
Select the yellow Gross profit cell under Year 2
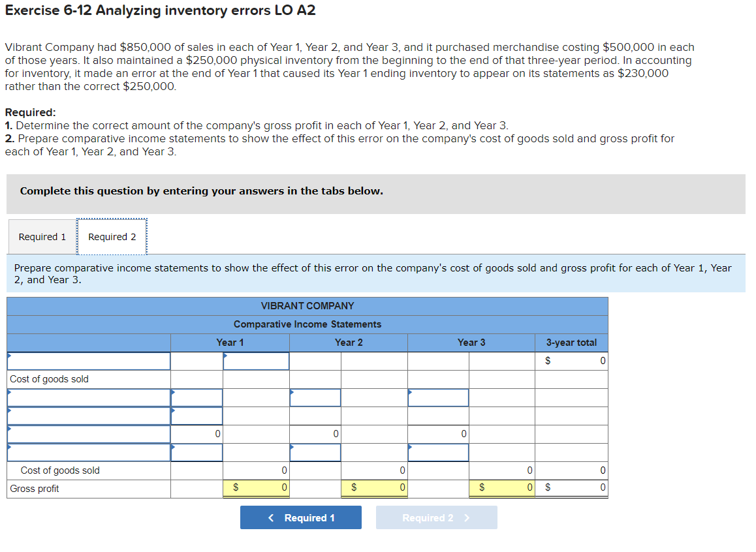(x=374, y=487)
